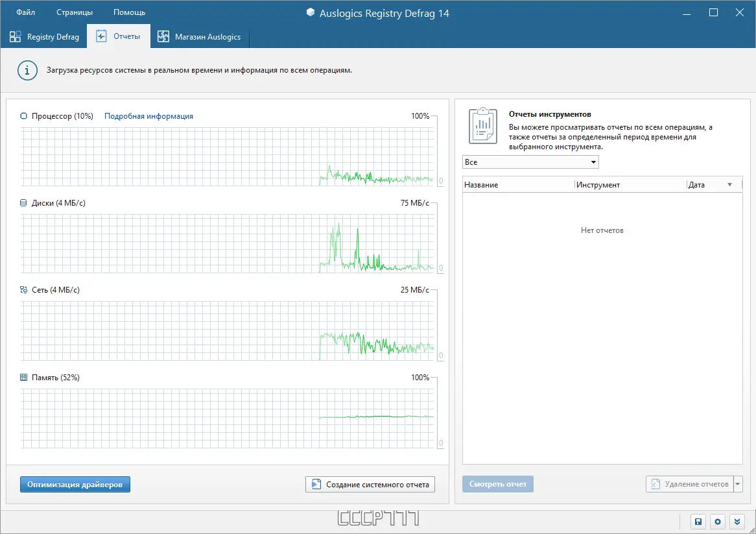Click the Смотреть отчет button
The width and height of the screenshot is (756, 534).
[x=498, y=484]
